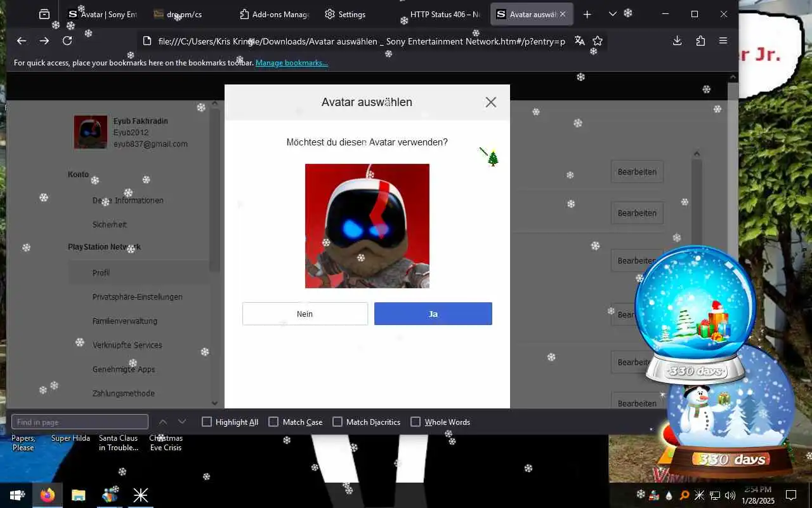Image resolution: width=812 pixels, height=508 pixels.
Task: Click the sidebar scrollbar down arrow
Action: pos(214,403)
